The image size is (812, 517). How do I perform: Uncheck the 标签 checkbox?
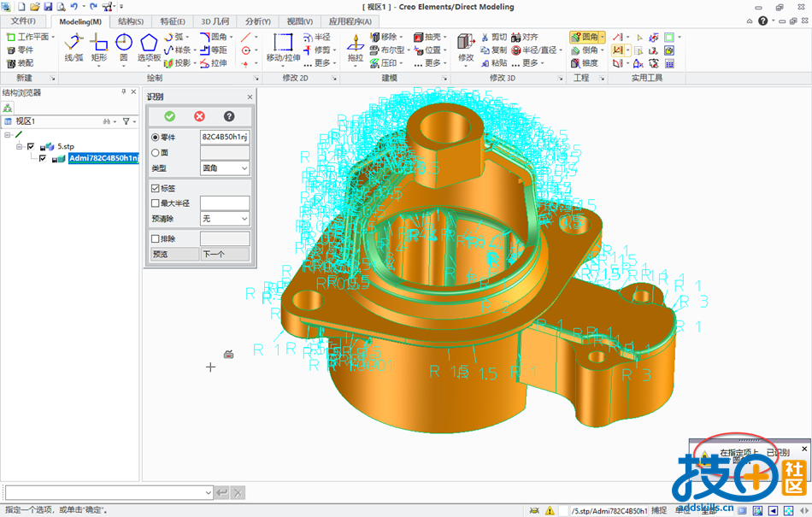pos(156,188)
